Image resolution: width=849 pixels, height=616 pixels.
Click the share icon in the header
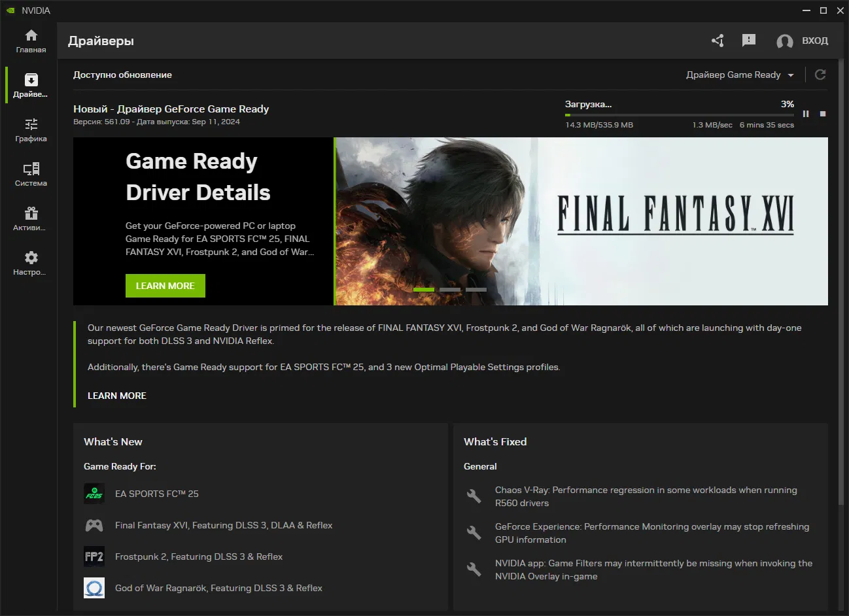pos(718,41)
